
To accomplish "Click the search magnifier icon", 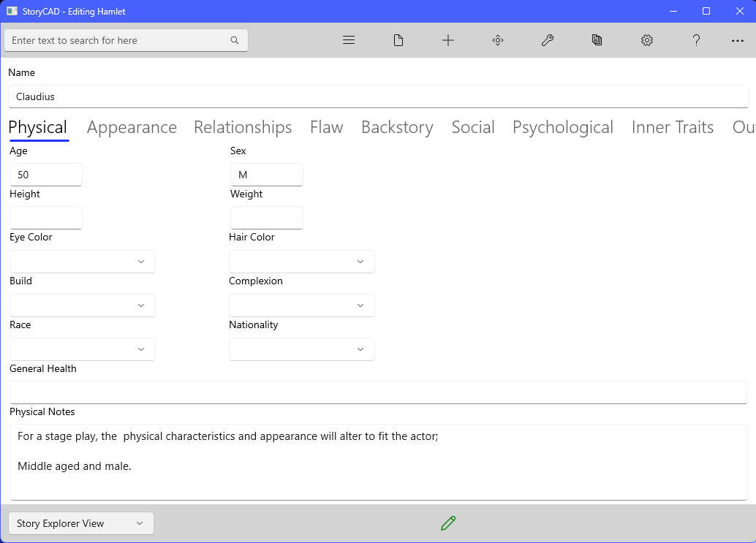I will [x=234, y=40].
